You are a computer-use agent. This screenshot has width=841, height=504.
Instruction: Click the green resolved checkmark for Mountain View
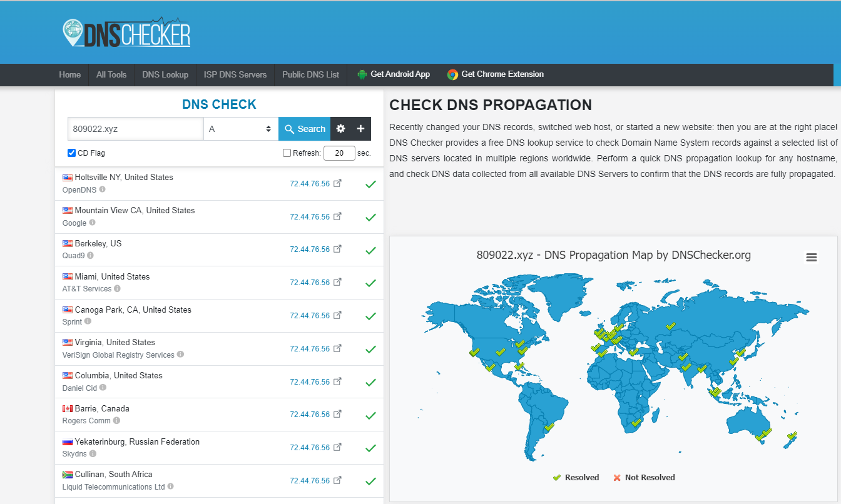[x=370, y=217]
